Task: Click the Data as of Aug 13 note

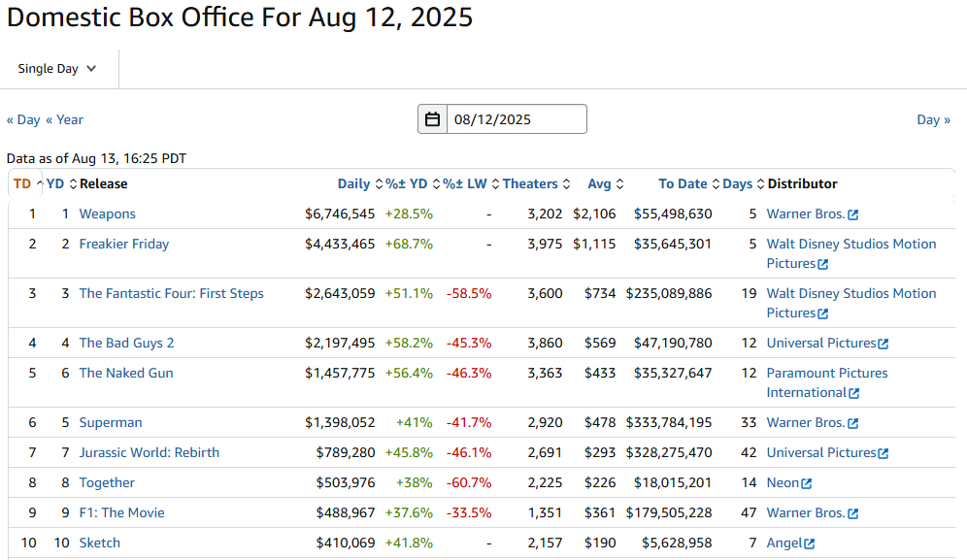Action: tap(96, 158)
